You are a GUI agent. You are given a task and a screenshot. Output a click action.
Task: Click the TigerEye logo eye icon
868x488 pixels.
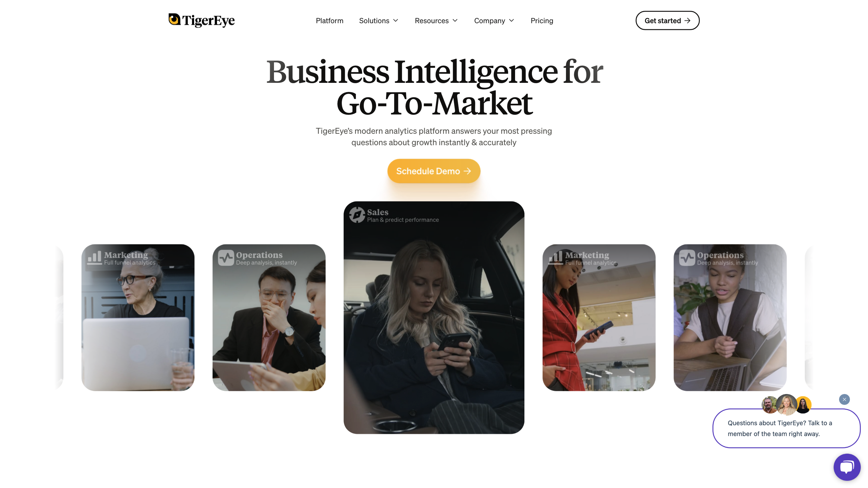(174, 19)
